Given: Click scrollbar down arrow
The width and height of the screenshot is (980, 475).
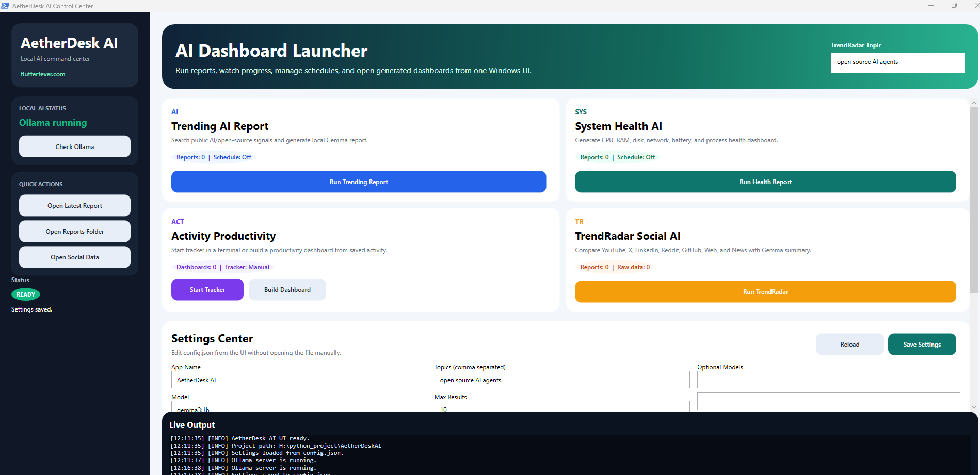Looking at the screenshot, I should coord(974,407).
